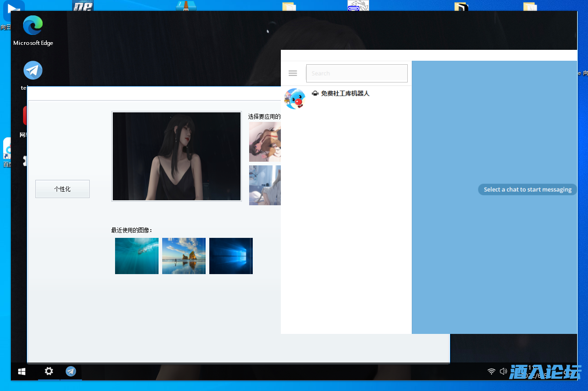Open Wi-Fi network tray icon
Screen dimensions: 588x391
492,372
